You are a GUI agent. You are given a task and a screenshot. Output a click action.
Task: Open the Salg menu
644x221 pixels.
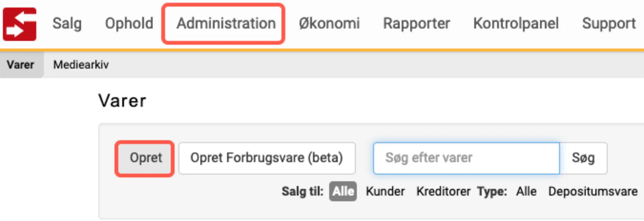67,24
